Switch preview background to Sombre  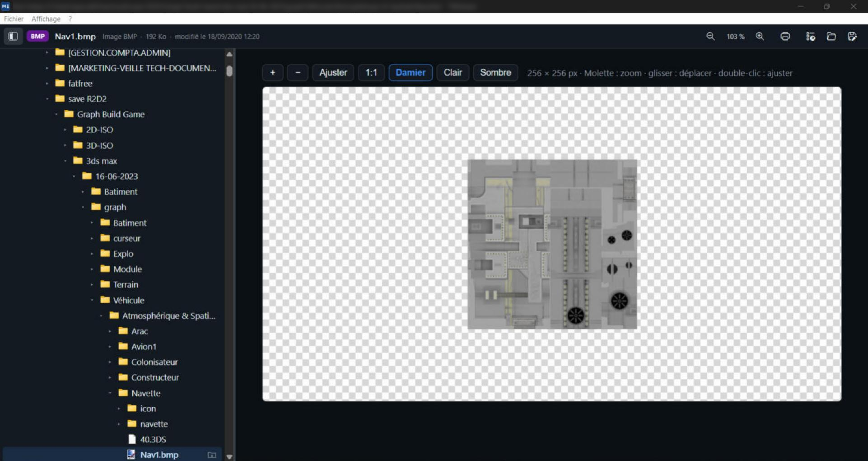[495, 72]
